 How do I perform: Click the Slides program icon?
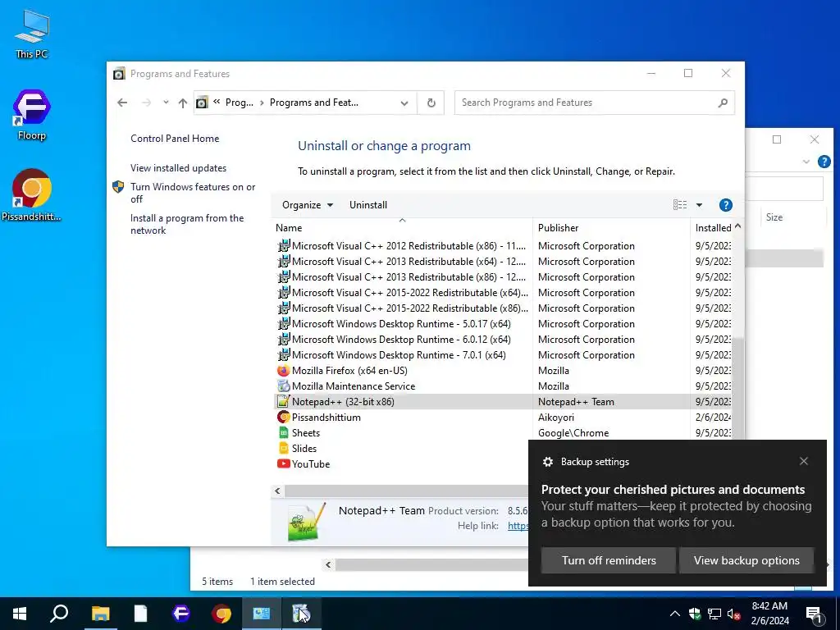[283, 449]
